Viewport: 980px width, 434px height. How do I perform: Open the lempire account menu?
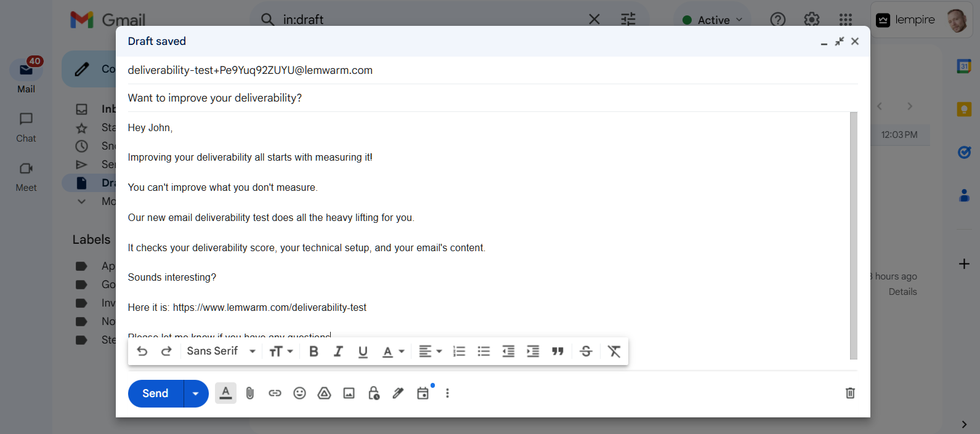(x=921, y=20)
